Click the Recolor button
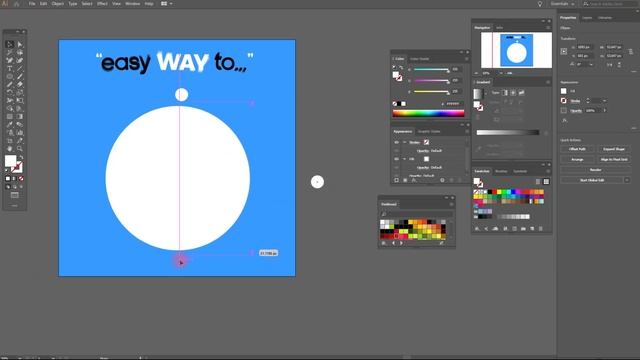The height and width of the screenshot is (360, 640). [x=596, y=169]
